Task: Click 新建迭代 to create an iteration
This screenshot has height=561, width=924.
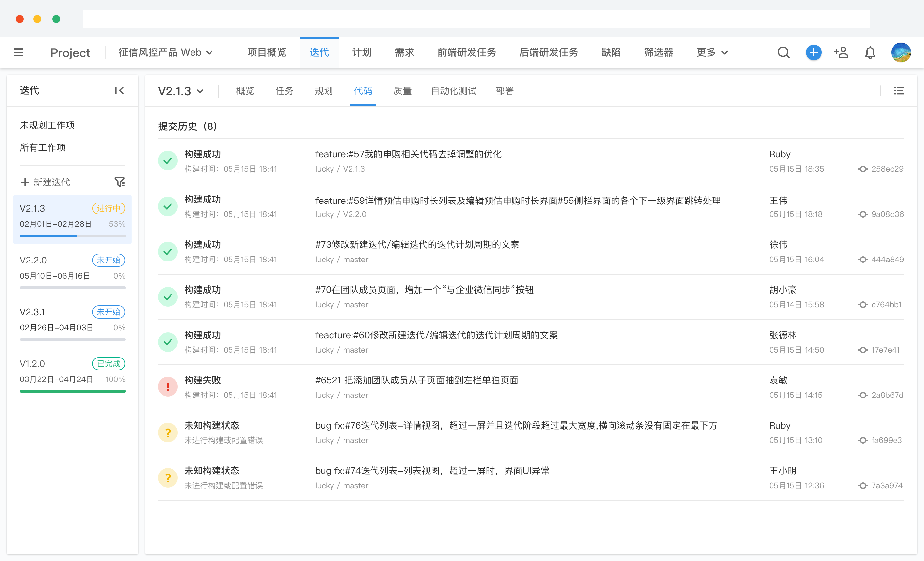Action: click(45, 182)
